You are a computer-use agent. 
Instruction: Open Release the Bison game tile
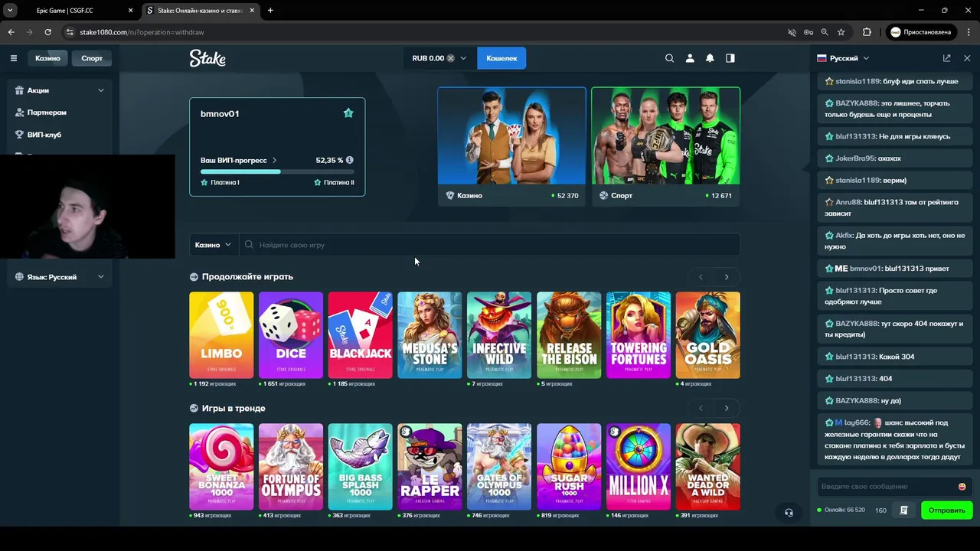[569, 335]
